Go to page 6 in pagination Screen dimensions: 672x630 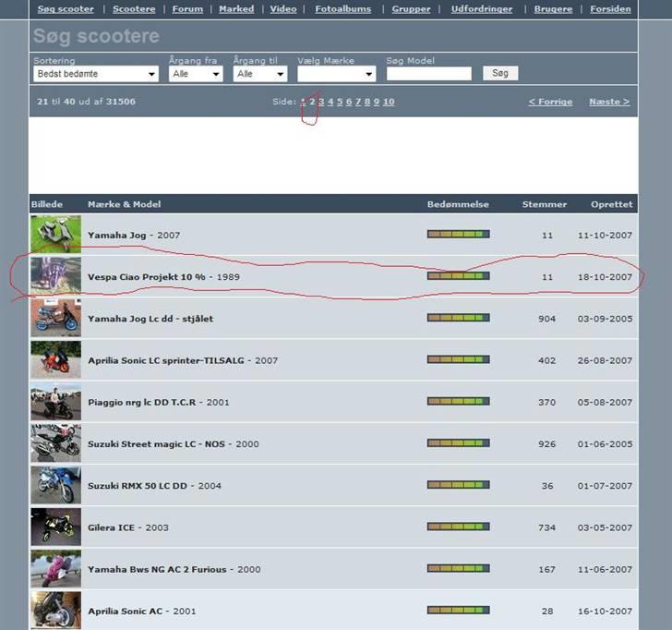point(349,102)
